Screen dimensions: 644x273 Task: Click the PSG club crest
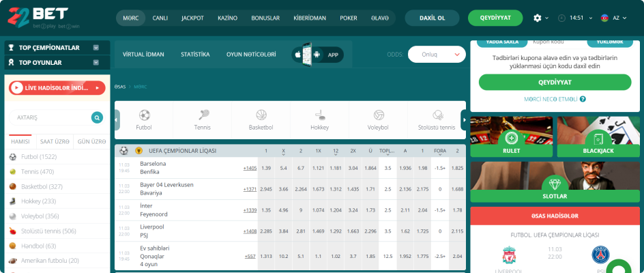[600, 255]
